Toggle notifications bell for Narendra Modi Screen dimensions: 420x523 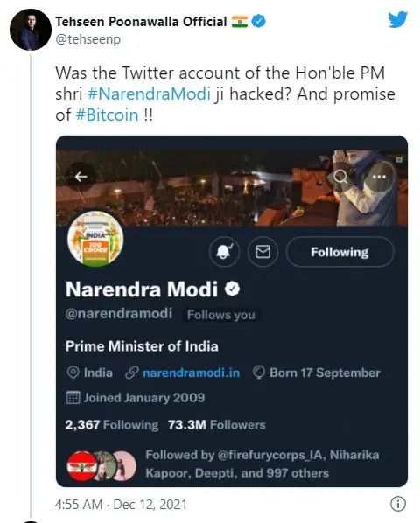click(225, 252)
